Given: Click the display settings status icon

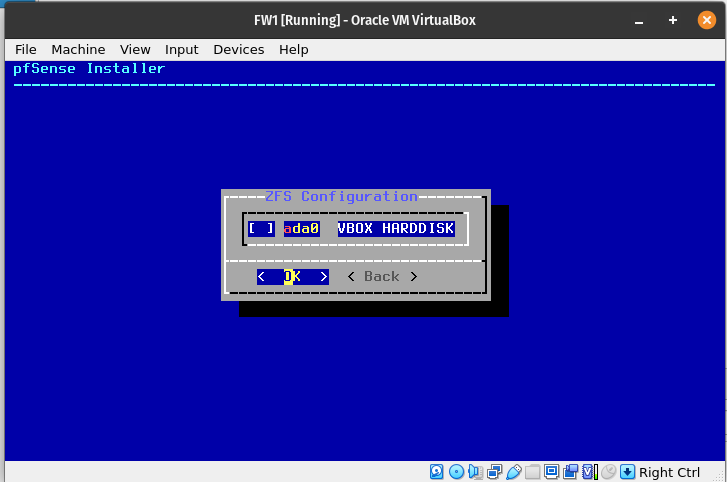Looking at the screenshot, I should 551,472.
